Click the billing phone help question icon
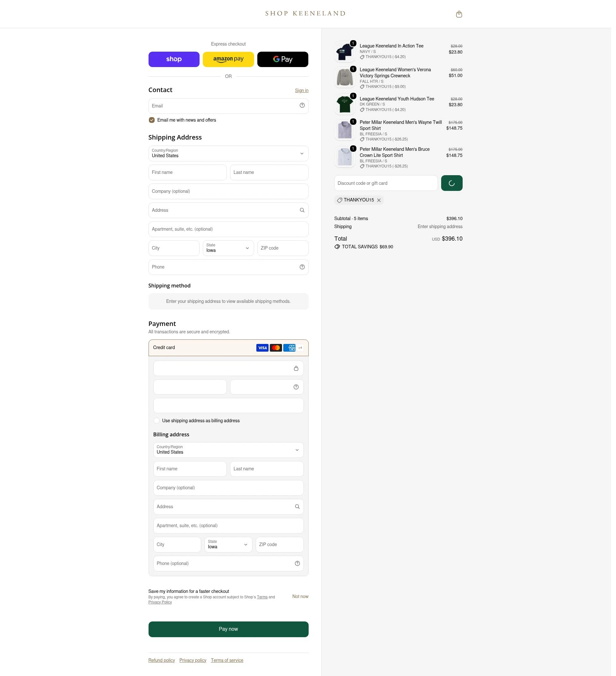616x676 pixels. (299, 568)
